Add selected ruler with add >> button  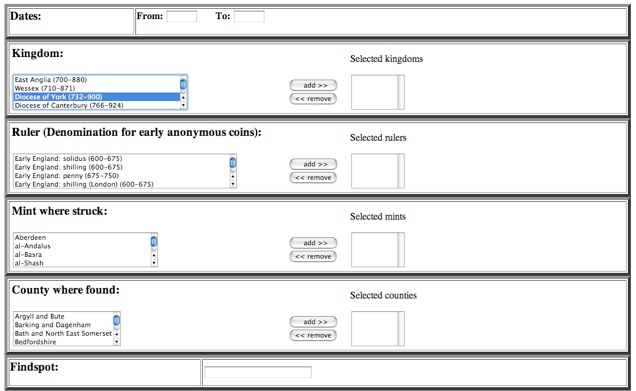313,164
